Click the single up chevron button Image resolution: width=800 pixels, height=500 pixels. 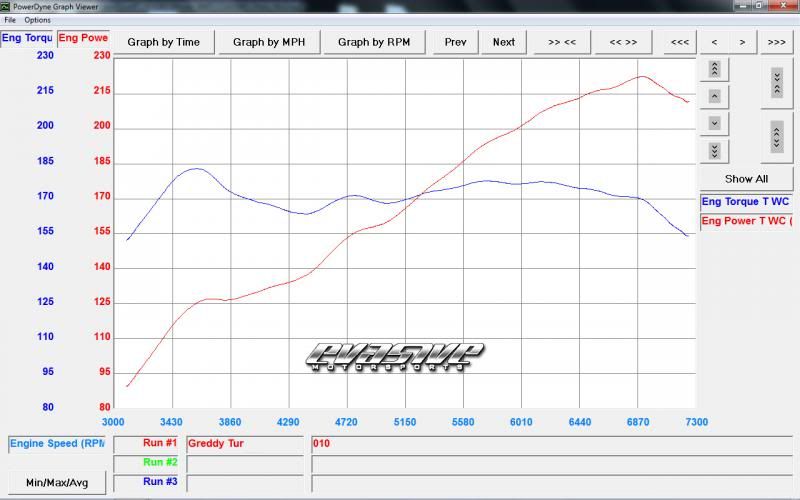pyautogui.click(x=714, y=96)
